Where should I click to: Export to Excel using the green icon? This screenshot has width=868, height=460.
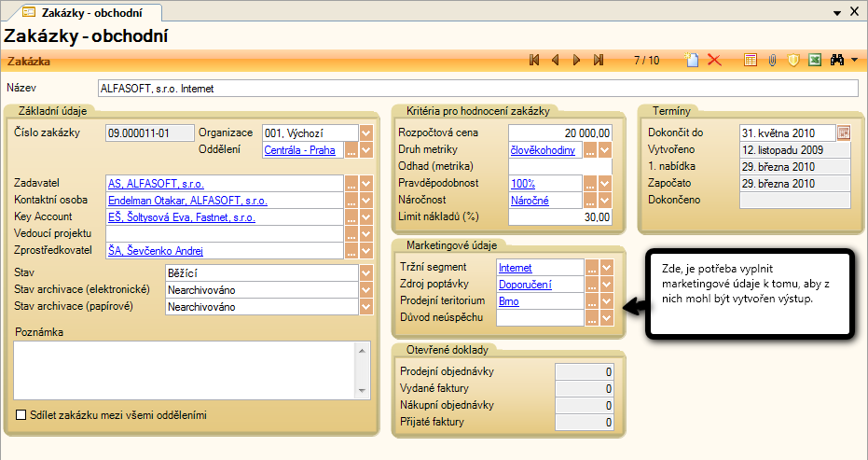pos(814,61)
